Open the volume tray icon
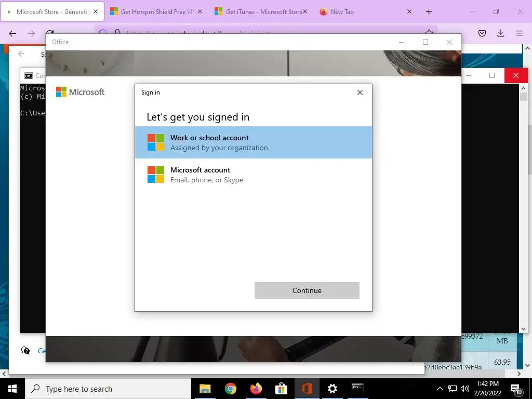The width and height of the screenshot is (532, 399). coord(465,389)
